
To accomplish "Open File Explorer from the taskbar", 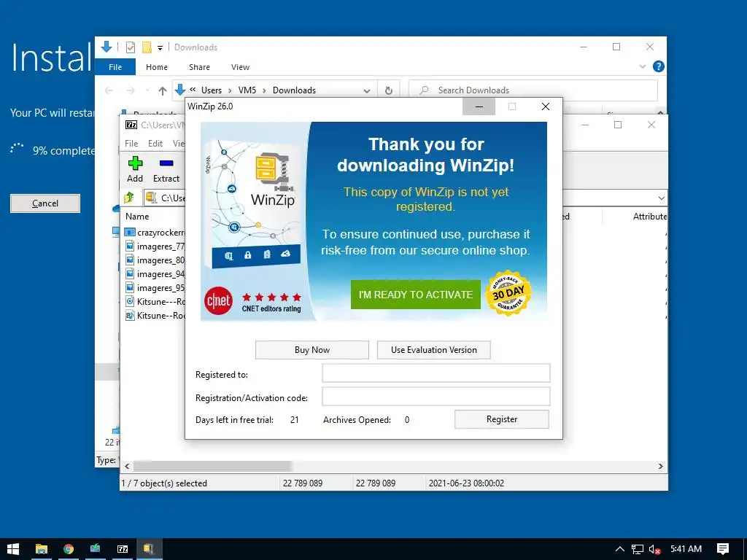I will (x=42, y=549).
